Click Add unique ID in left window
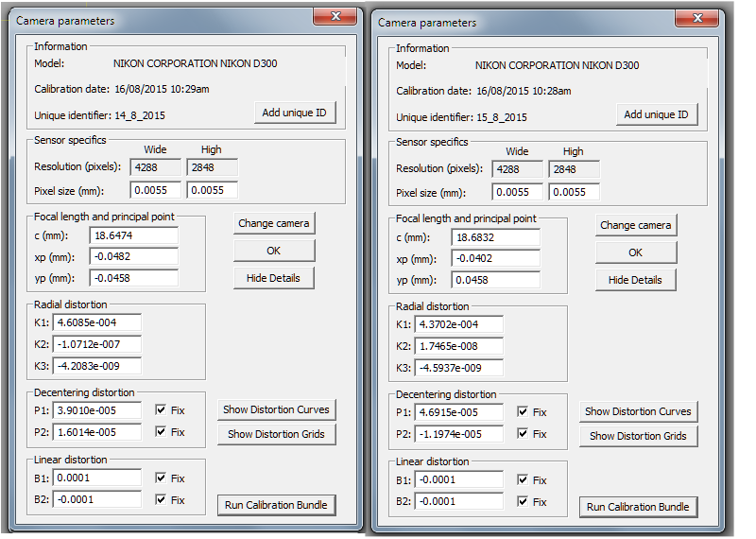The width and height of the screenshot is (756, 539). [295, 113]
